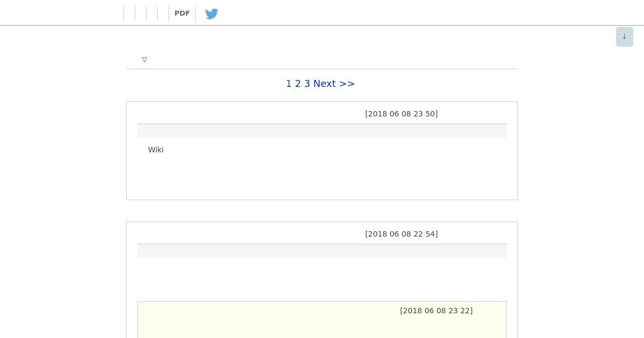644x338 pixels.
Task: Go to page 2
Action: (298, 84)
